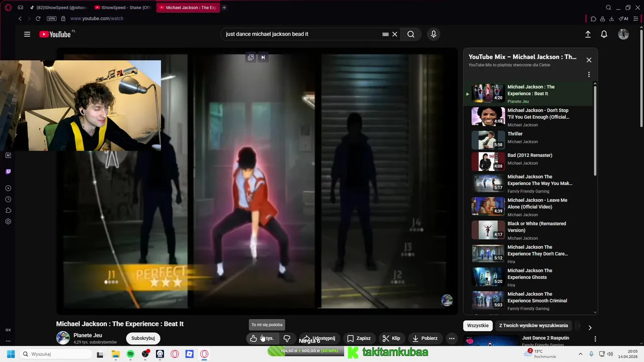Play Leave Me Alone (Official Video)
644x362 pixels.
[528, 207]
